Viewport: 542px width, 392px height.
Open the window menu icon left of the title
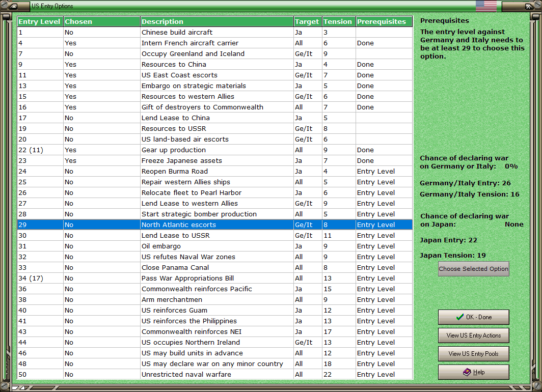[x=14, y=6]
